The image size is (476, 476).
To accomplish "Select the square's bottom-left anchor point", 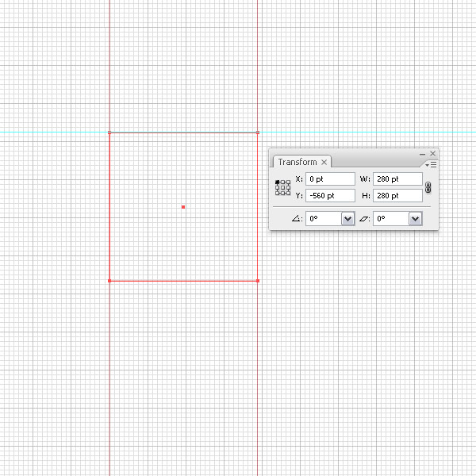I will [x=109, y=281].
